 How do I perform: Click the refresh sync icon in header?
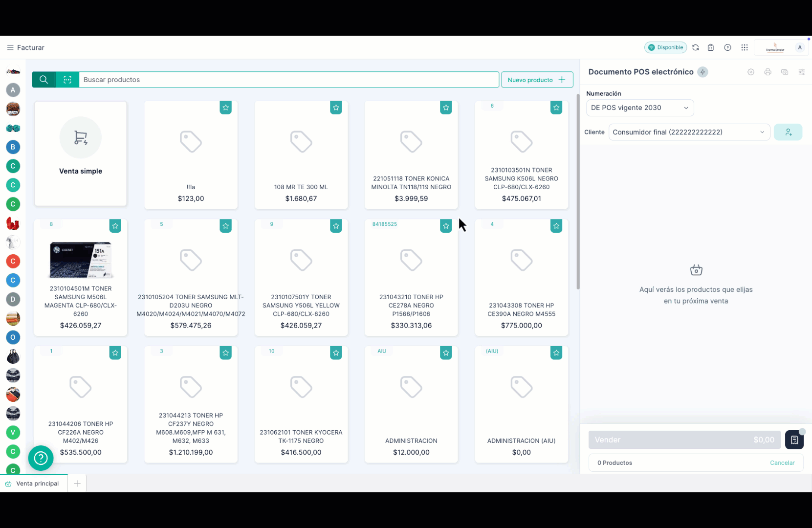point(695,47)
